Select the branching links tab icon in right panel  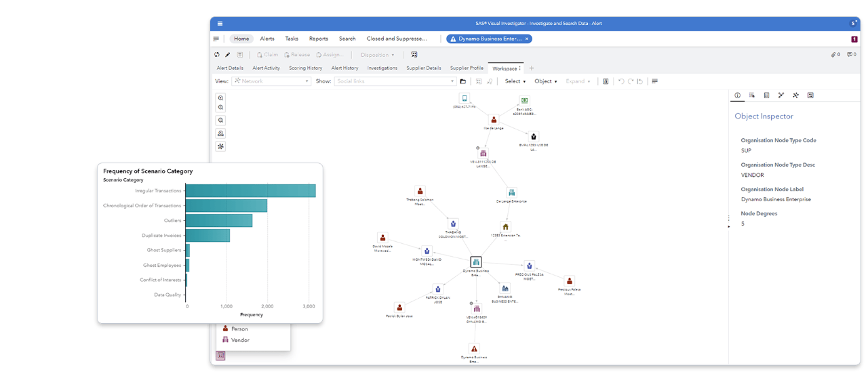781,96
